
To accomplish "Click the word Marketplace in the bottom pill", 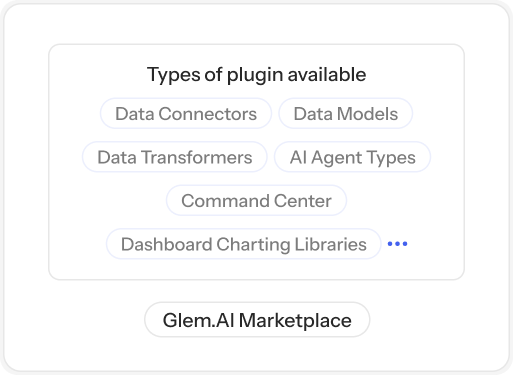I will click(295, 321).
